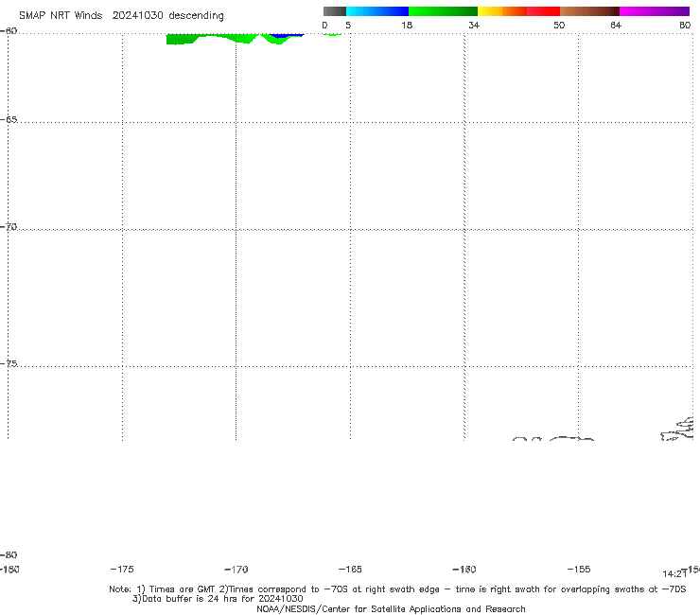
Task: Click the color bar label 34
Action: pyautogui.click(x=474, y=25)
